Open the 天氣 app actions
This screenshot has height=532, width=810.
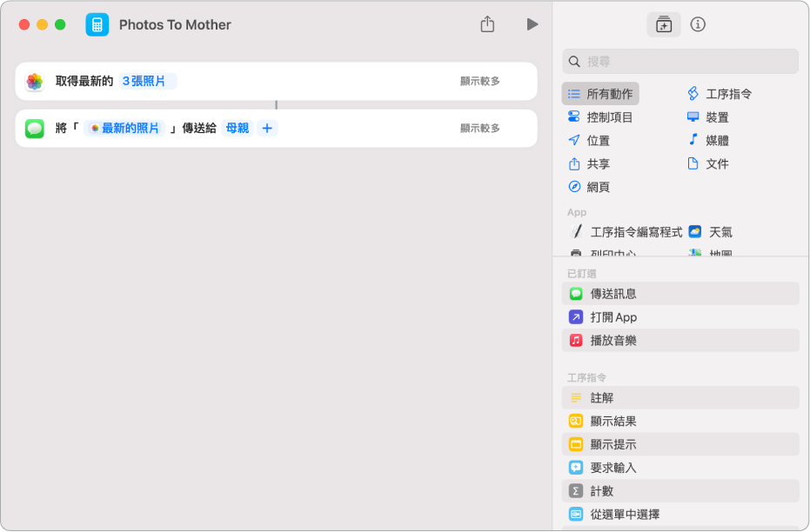point(711,232)
